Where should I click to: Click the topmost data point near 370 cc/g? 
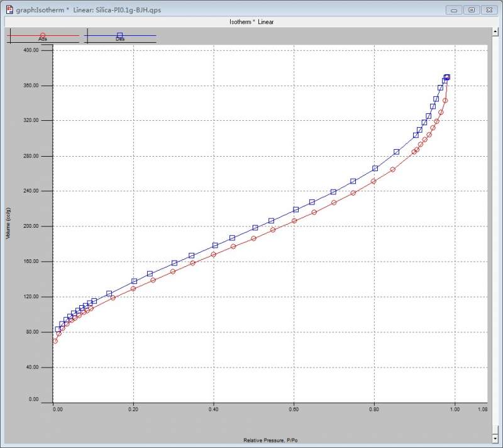point(447,77)
